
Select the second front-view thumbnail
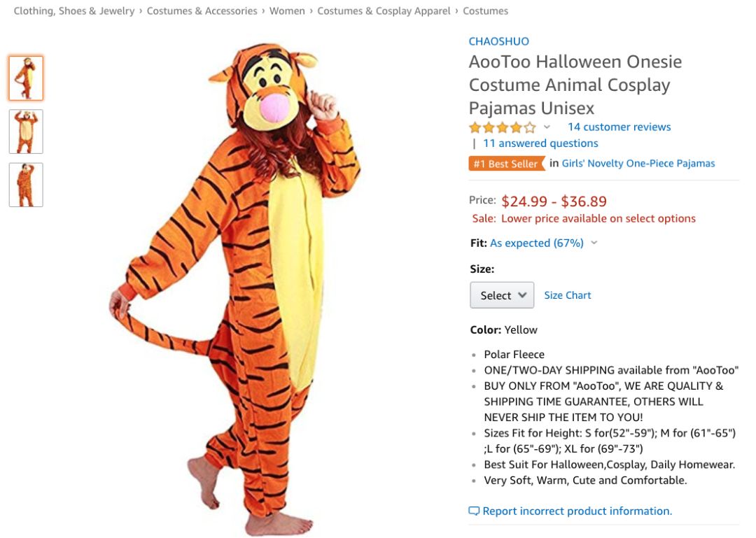point(26,132)
